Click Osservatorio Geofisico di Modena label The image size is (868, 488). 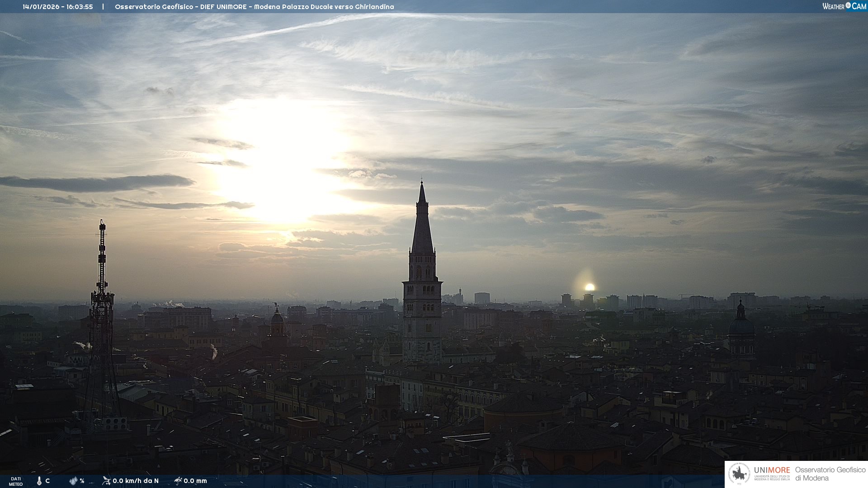tap(830, 474)
